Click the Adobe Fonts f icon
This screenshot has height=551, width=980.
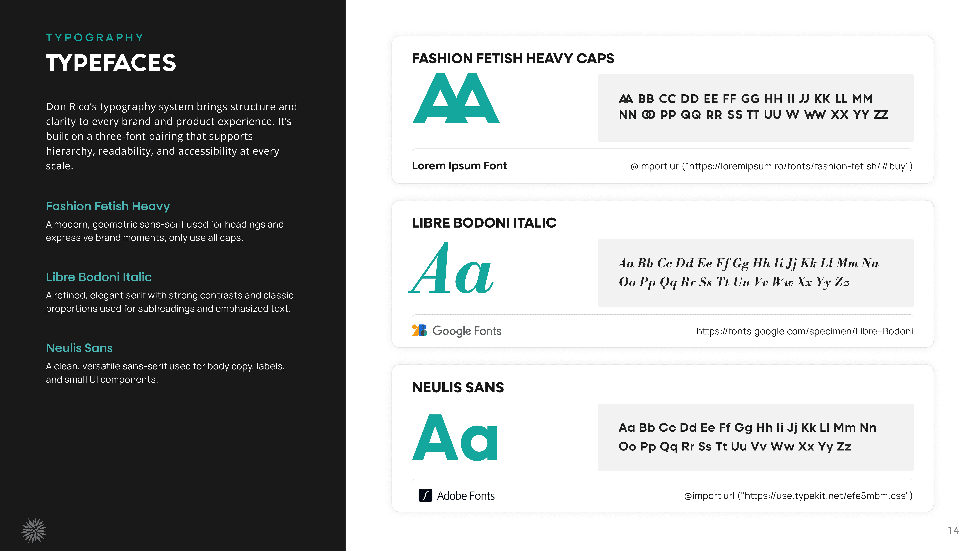click(425, 496)
